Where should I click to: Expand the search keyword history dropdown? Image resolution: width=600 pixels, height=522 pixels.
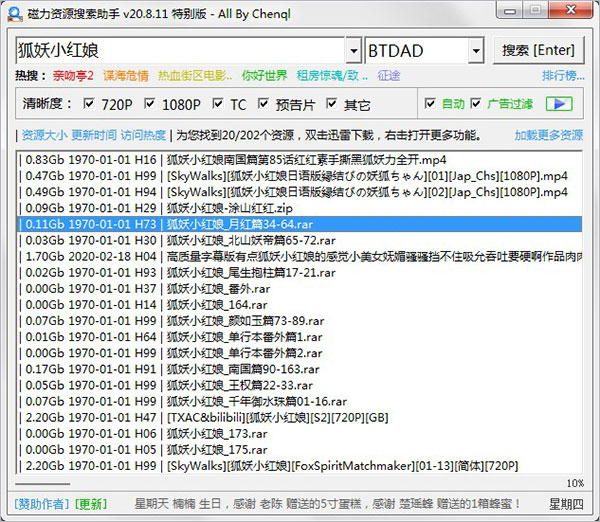[x=354, y=51]
